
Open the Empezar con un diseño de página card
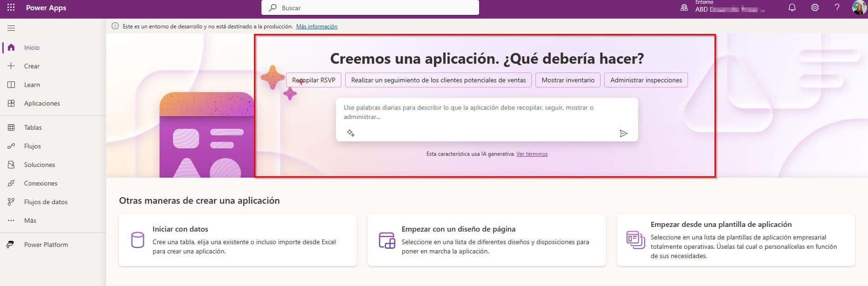point(487,240)
